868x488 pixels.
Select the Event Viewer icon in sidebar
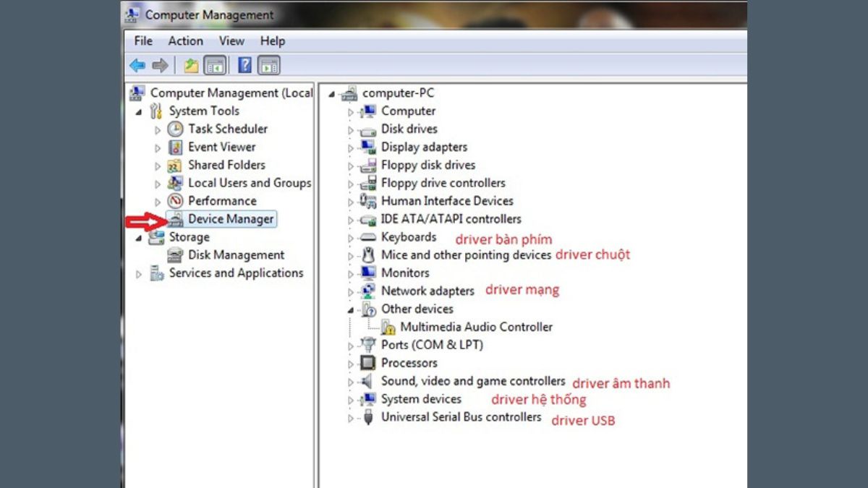[174, 147]
